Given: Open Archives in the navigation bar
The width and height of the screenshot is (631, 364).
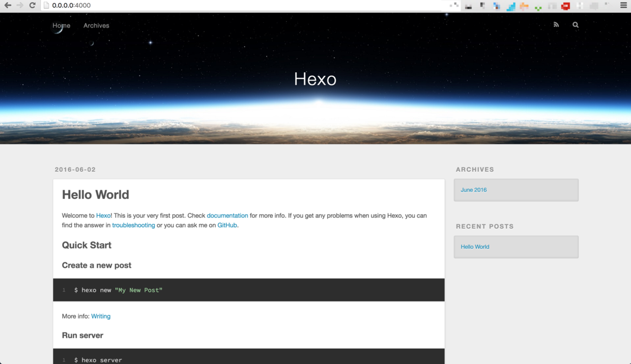Looking at the screenshot, I should (x=96, y=25).
